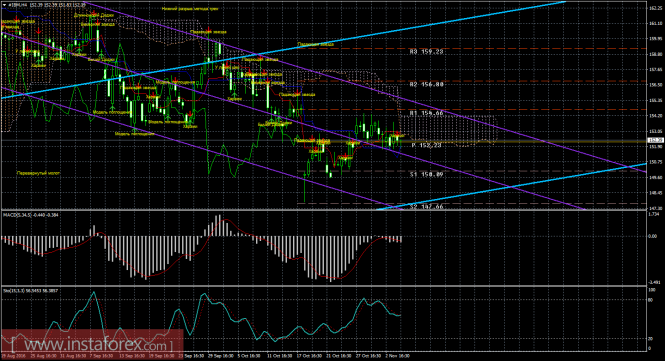
Task: Click the current price tag on price axis
Action: point(655,140)
